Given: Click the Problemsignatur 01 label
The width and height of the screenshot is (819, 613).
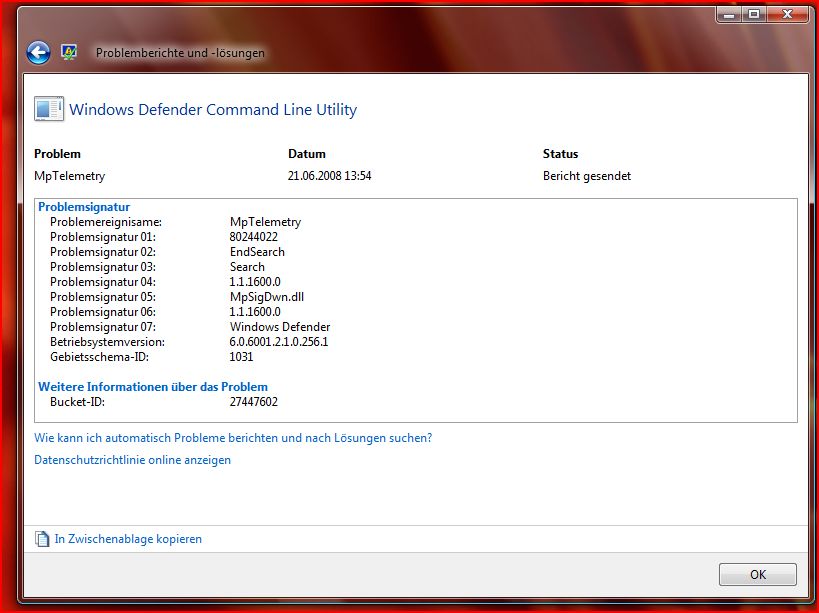Looking at the screenshot, I should [x=103, y=237].
